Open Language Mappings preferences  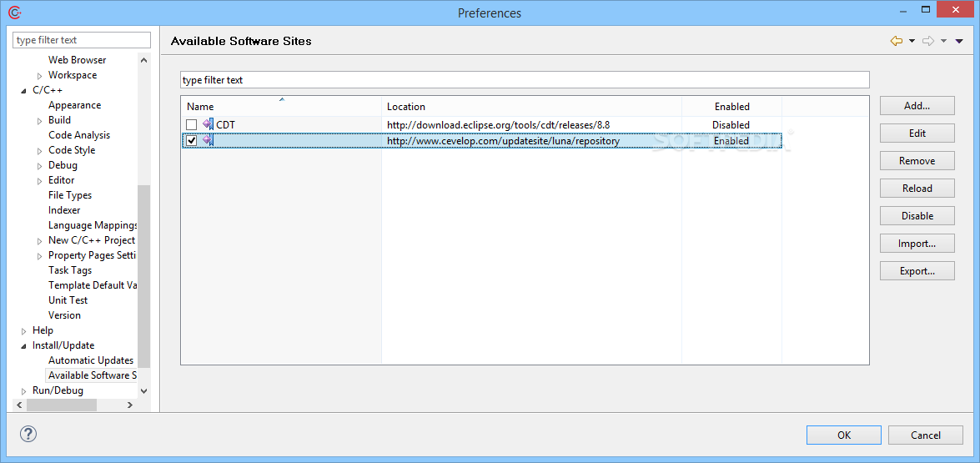tap(93, 225)
